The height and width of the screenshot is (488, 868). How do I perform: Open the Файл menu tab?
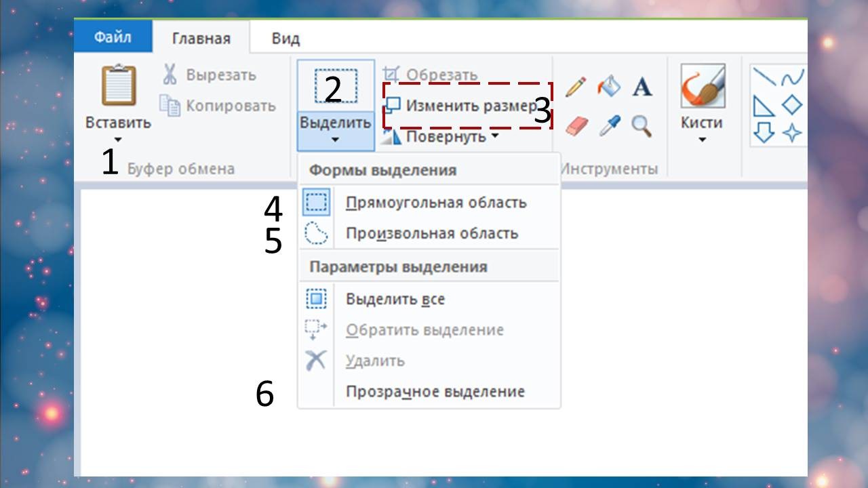point(113,38)
